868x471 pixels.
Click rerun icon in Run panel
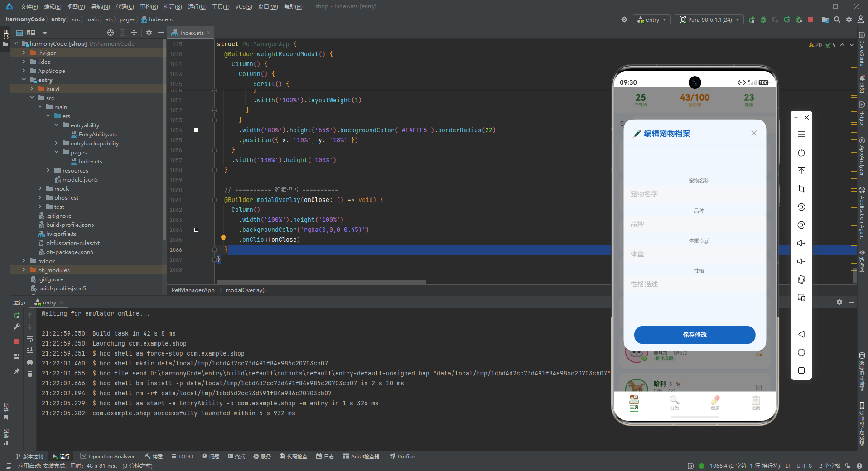point(17,315)
